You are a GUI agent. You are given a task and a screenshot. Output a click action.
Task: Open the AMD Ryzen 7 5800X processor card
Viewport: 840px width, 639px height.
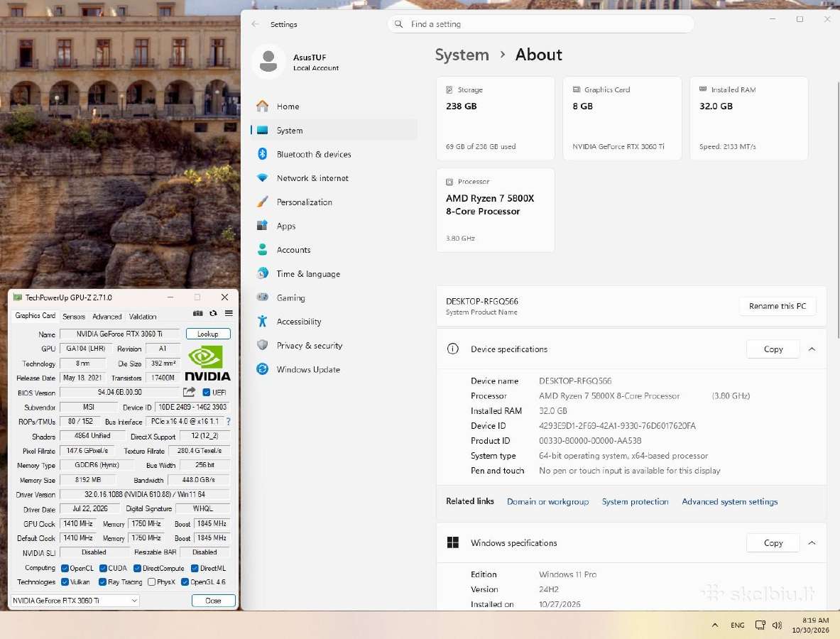point(496,210)
